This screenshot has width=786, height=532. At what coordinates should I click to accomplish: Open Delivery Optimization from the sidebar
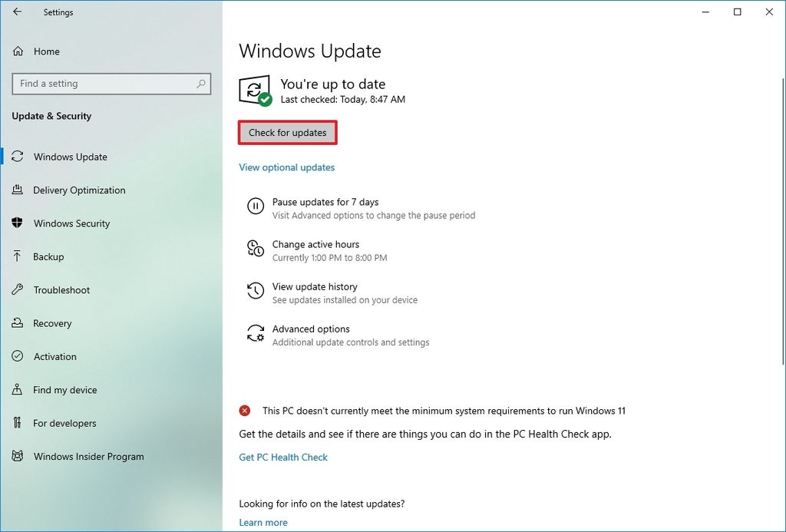(x=17, y=190)
